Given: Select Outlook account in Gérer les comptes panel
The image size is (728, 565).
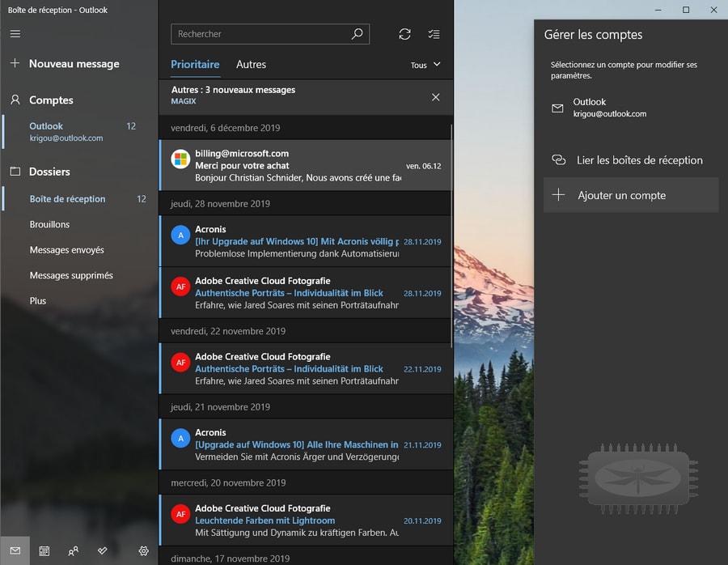Looking at the screenshot, I should (630, 108).
